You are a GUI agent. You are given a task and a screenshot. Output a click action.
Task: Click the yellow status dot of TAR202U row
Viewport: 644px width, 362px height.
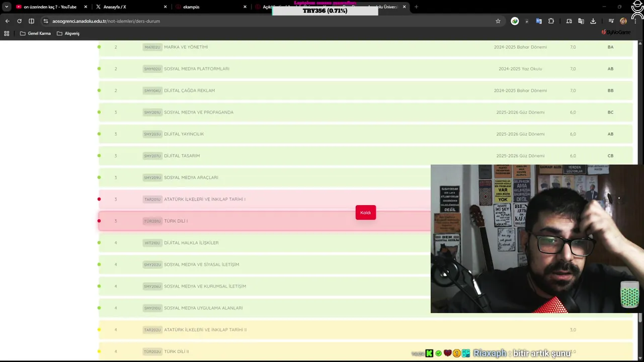(x=99, y=330)
